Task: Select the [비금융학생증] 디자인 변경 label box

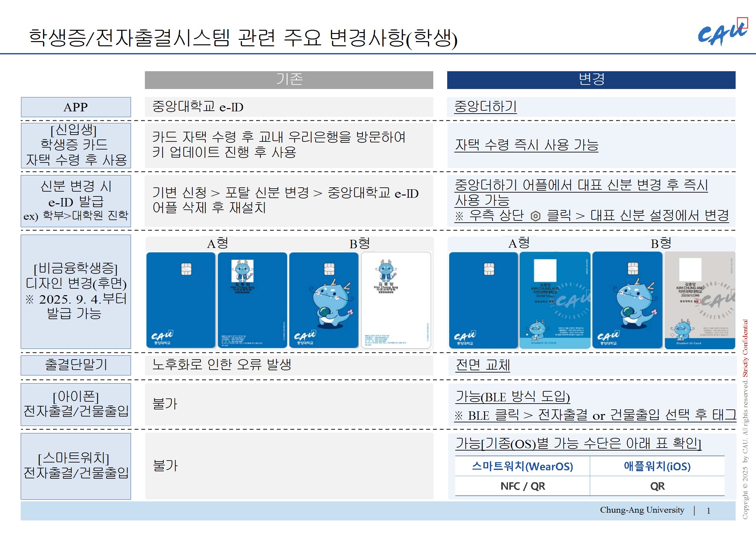Action: click(x=76, y=292)
